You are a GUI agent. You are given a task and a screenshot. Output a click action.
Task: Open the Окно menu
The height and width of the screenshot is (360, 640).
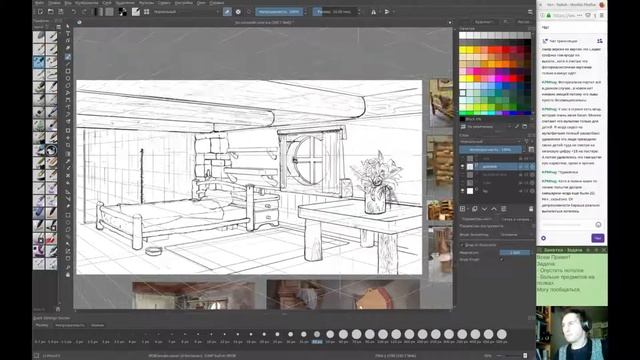(201, 3)
